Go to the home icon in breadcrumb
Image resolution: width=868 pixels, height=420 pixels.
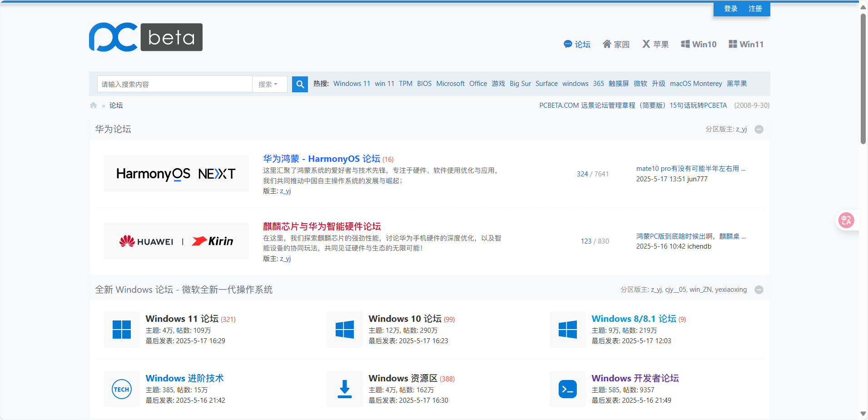(94, 105)
